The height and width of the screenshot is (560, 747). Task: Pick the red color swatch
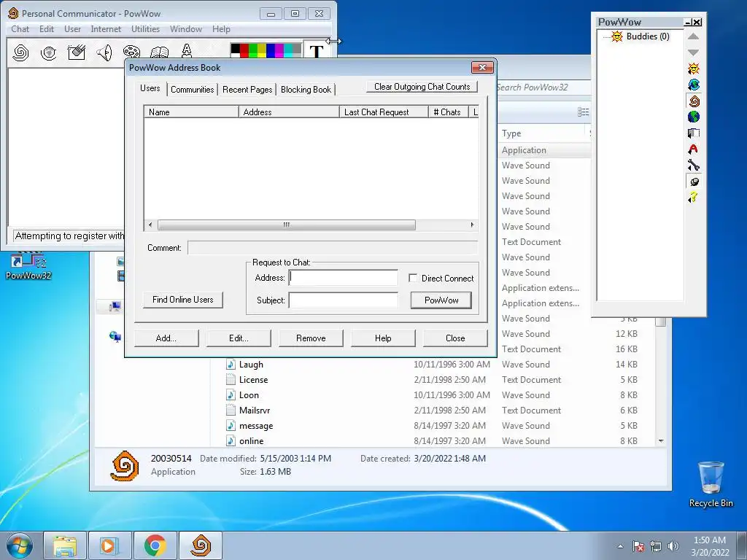pos(244,50)
